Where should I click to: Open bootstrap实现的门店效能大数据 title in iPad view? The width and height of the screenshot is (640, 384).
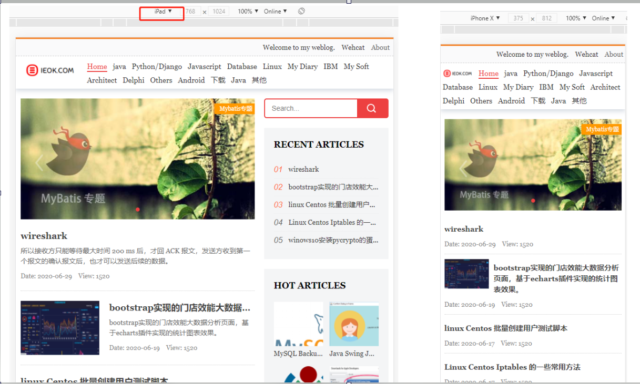click(180, 307)
